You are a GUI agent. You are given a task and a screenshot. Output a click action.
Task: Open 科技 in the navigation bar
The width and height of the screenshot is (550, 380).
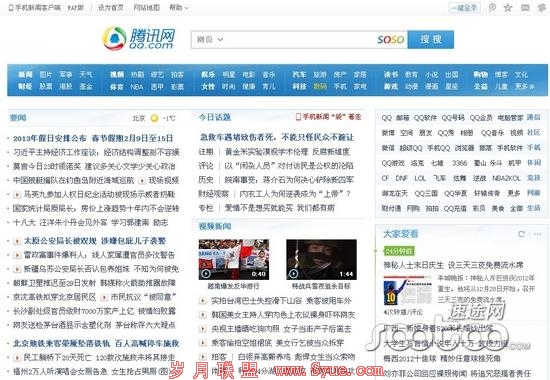(299, 86)
